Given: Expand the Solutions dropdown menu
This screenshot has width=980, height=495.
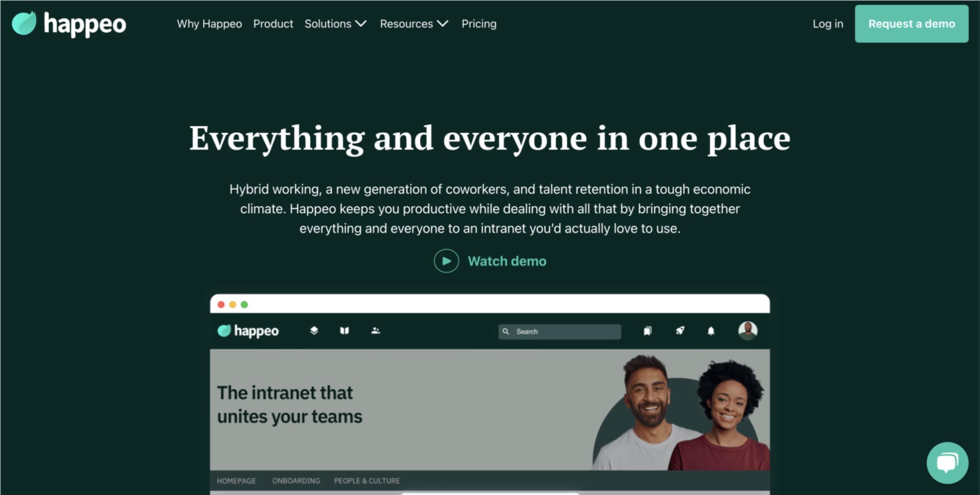Looking at the screenshot, I should (335, 24).
